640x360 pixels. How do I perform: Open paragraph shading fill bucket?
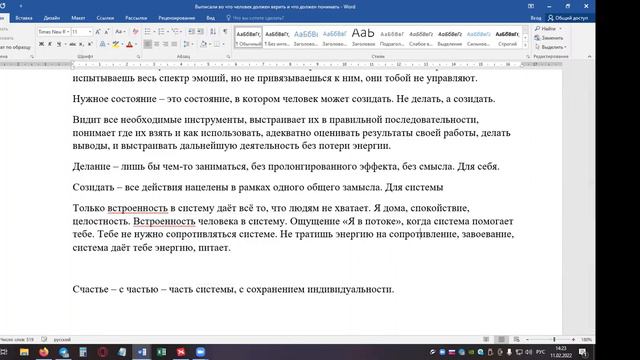203,44
